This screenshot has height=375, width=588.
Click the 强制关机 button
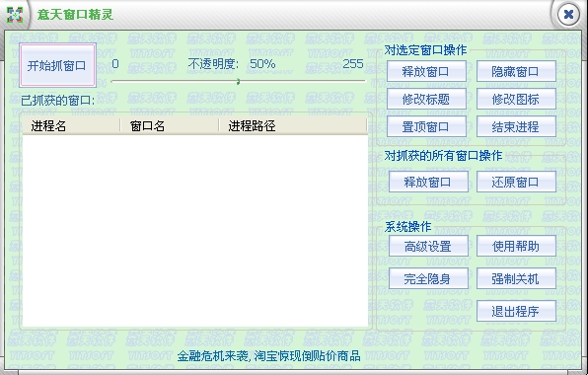[x=516, y=278]
